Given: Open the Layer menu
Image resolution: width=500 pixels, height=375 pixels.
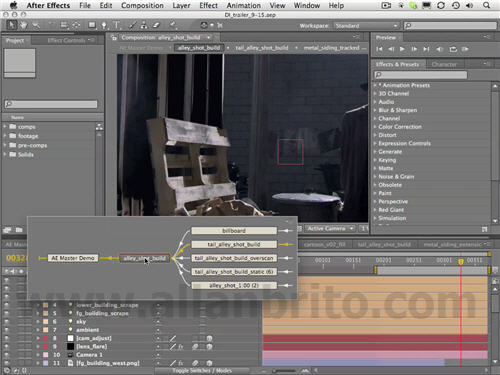Looking at the screenshot, I should (x=181, y=5).
